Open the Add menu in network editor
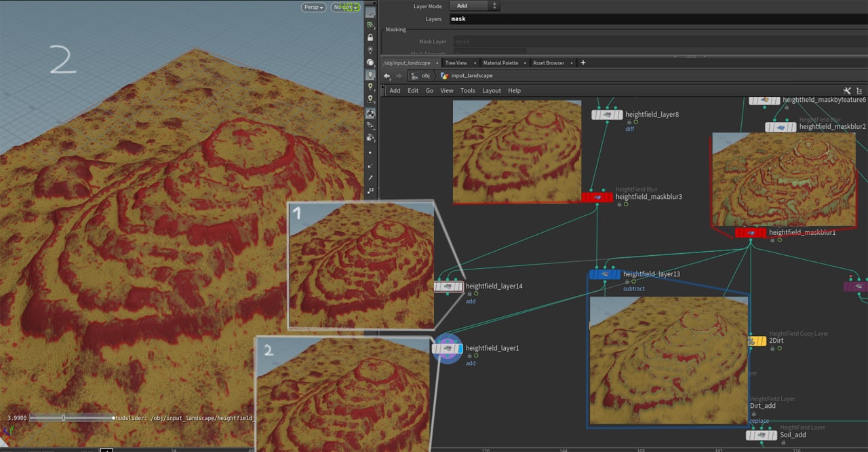 395,90
